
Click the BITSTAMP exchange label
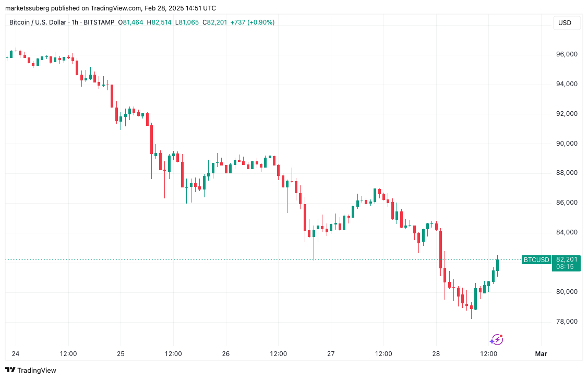99,22
